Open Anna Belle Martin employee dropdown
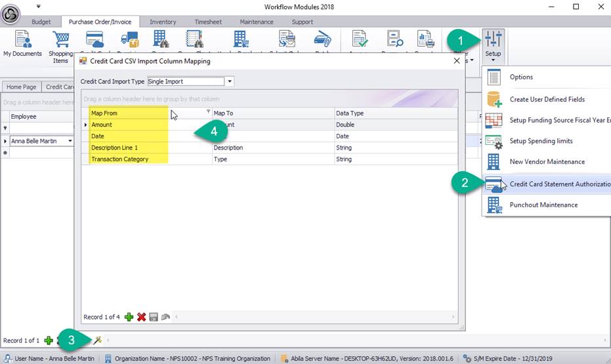The width and height of the screenshot is (611, 364). (x=70, y=141)
